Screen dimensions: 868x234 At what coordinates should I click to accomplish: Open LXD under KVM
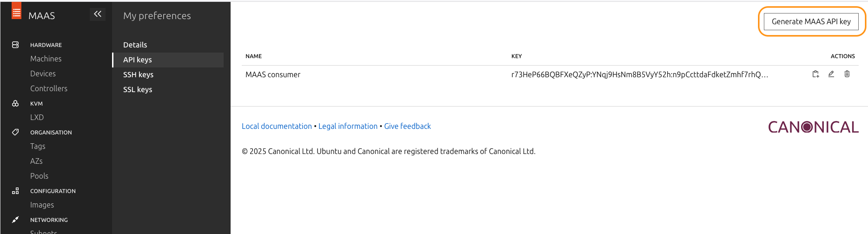pyautogui.click(x=37, y=117)
